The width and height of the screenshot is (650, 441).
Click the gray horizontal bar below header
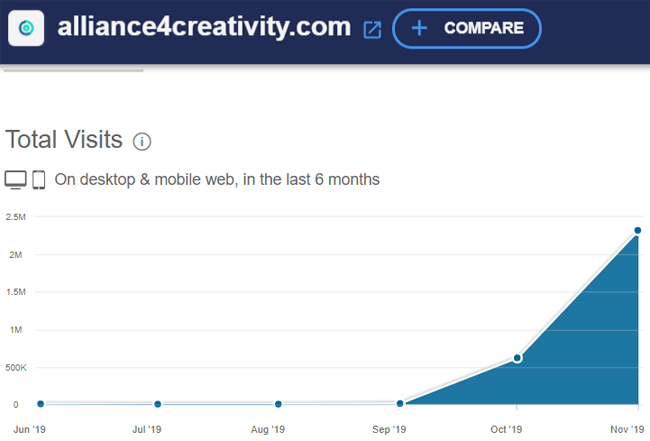tap(73, 70)
